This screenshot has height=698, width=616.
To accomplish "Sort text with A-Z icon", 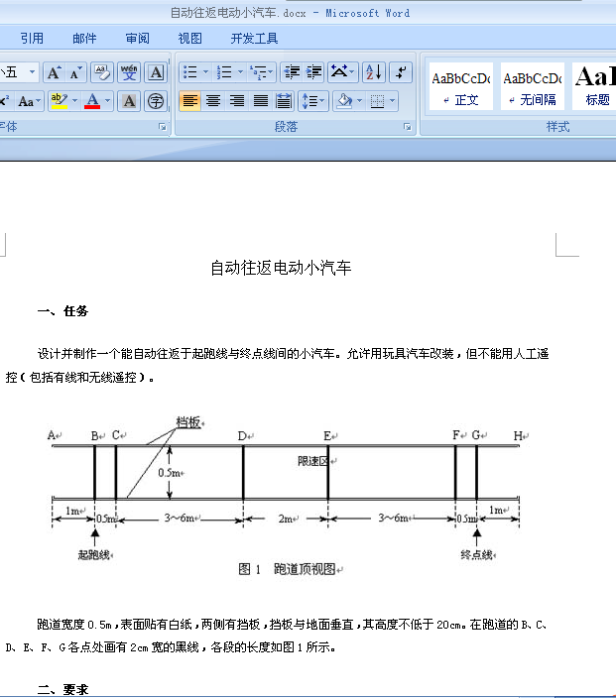I will (374, 72).
